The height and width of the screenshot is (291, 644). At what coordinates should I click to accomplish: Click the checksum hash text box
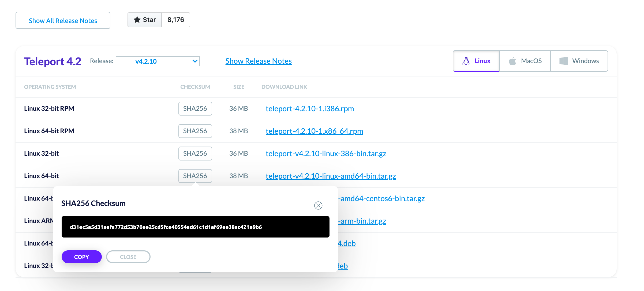coord(195,227)
